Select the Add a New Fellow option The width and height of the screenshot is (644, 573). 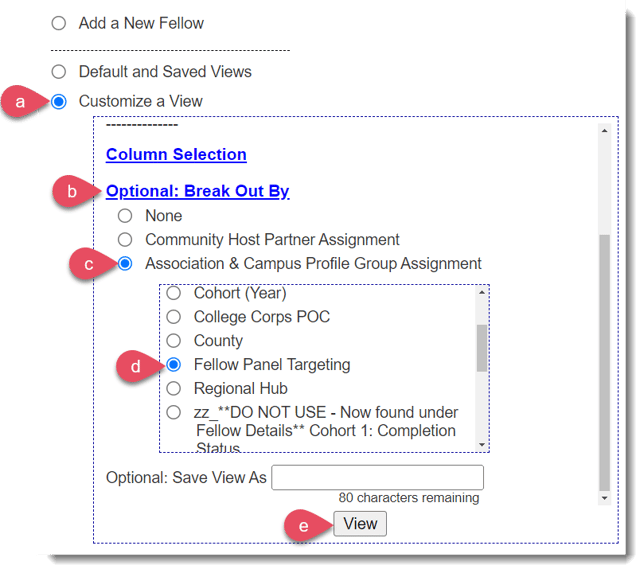pos(59,23)
